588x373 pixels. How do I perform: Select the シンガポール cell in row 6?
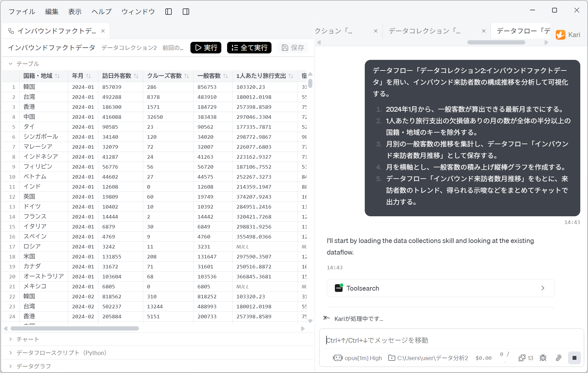point(44,137)
